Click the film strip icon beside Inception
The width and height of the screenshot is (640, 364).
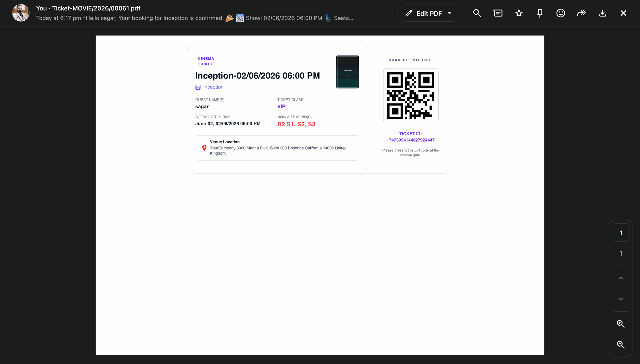198,87
